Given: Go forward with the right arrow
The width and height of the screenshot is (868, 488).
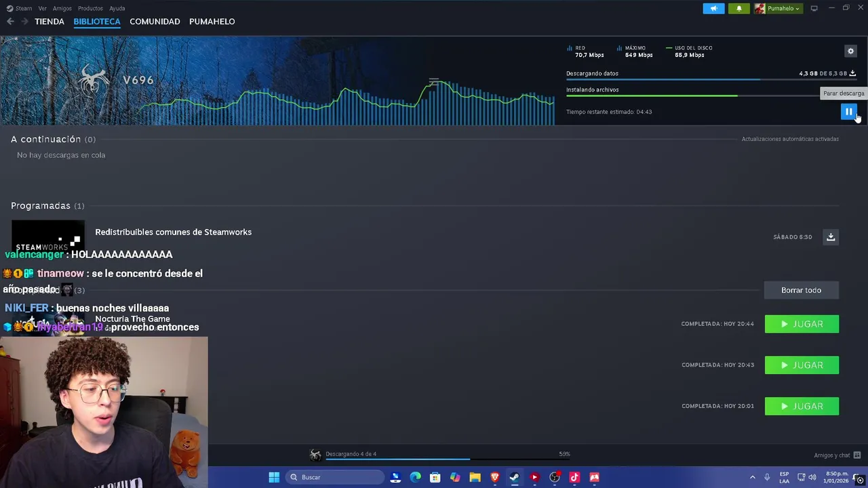Looking at the screenshot, I should [x=24, y=22].
